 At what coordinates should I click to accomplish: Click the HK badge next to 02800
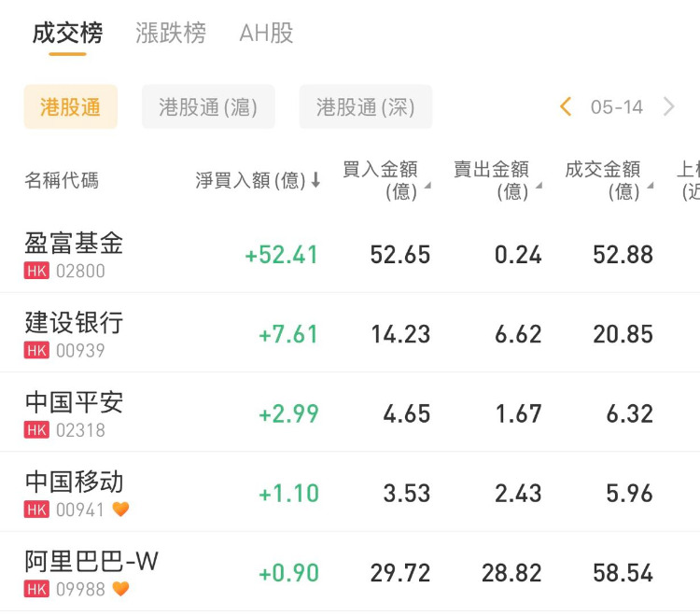[x=36, y=271]
